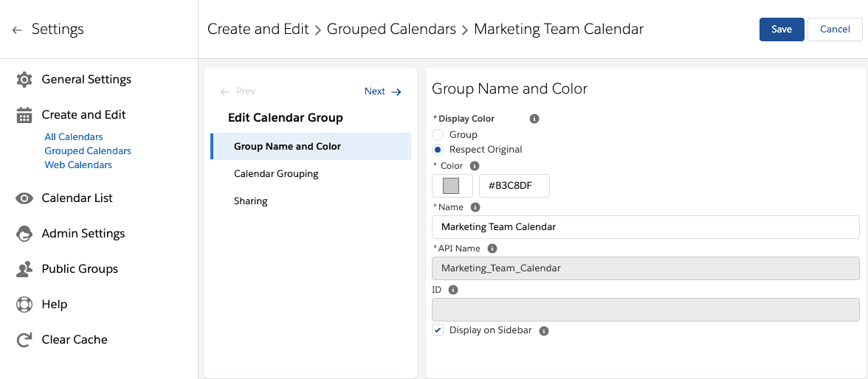Click the empty ID field
Image resolution: width=868 pixels, height=379 pixels.
[x=645, y=309]
